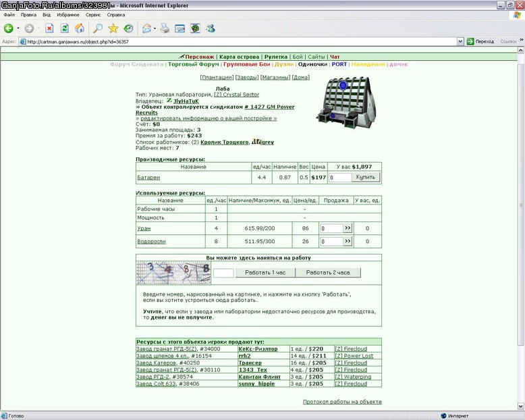The height and width of the screenshot is (420, 525).
Task: Open the Search magnifier icon
Action: 97,28
